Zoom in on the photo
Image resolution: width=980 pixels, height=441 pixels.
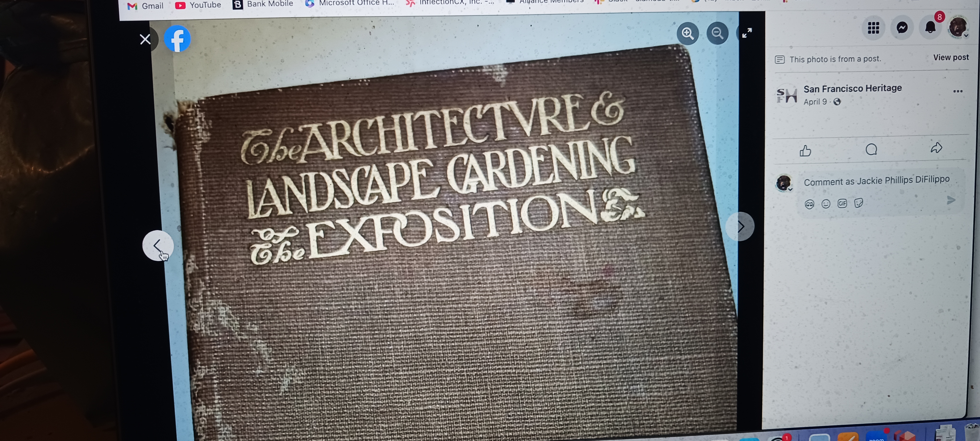pos(687,33)
